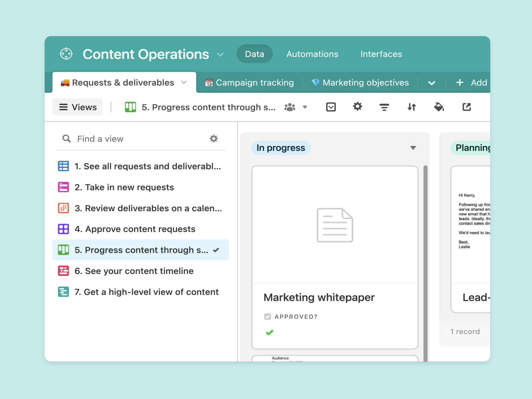This screenshot has height=399, width=532.
Task: Click the kanban view icon in the toolbar
Action: click(x=130, y=107)
